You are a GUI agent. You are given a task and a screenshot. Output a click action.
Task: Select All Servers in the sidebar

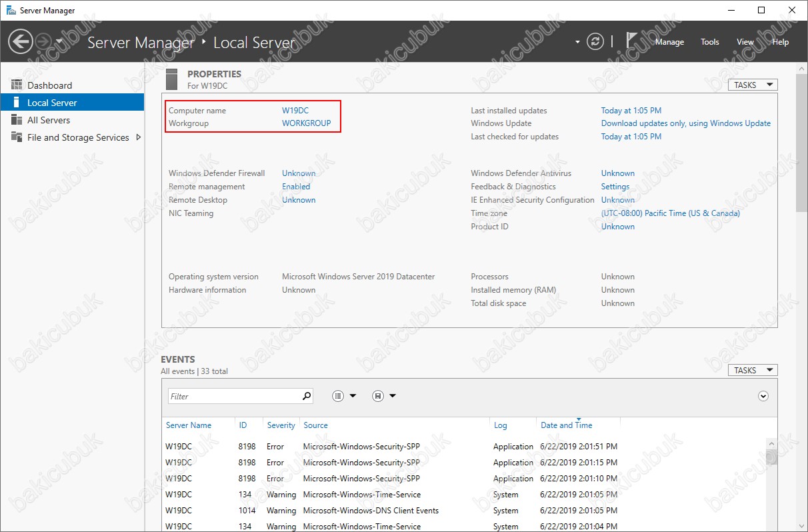72,120
